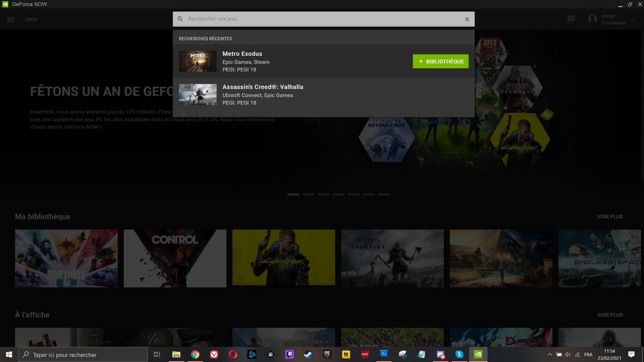Open the hamburger menu
The image size is (644, 362).
(x=11, y=19)
